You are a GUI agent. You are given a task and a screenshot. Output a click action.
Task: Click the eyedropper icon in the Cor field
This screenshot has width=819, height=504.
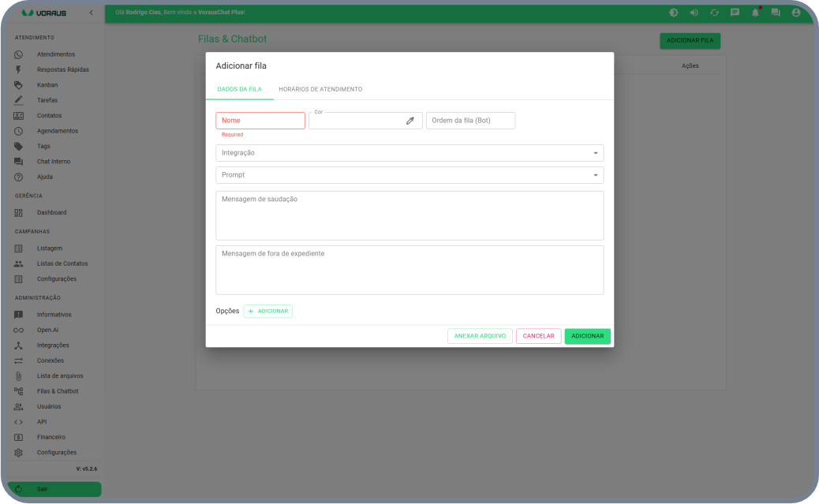pos(409,121)
